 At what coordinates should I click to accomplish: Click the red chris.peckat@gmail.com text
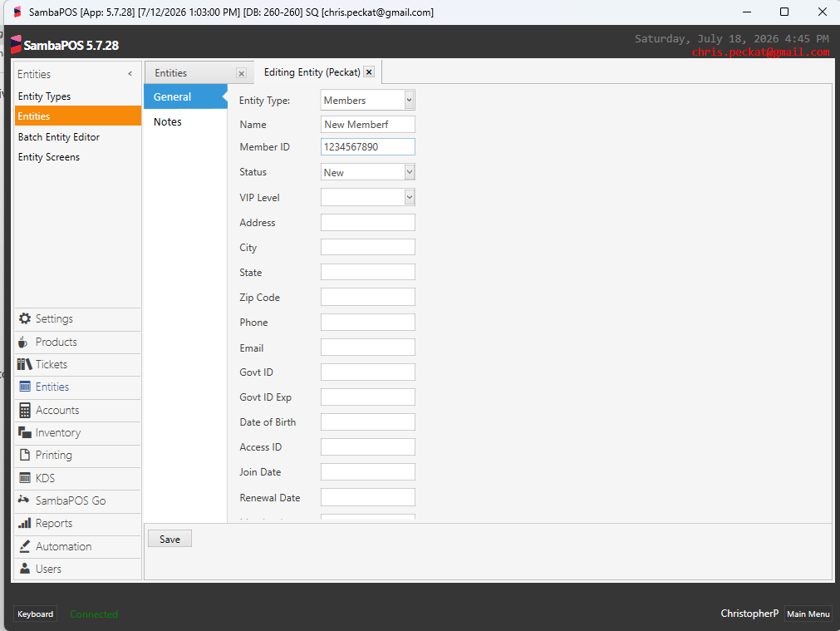(x=760, y=52)
